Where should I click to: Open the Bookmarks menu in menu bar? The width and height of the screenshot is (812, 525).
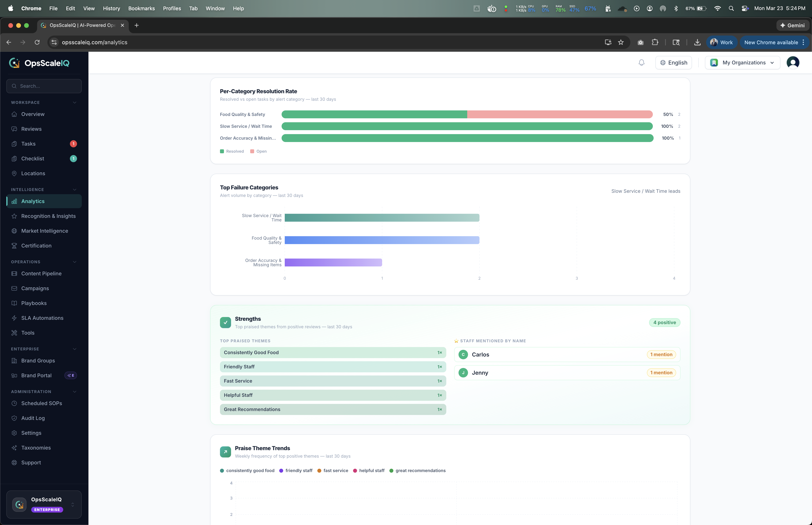click(x=141, y=8)
